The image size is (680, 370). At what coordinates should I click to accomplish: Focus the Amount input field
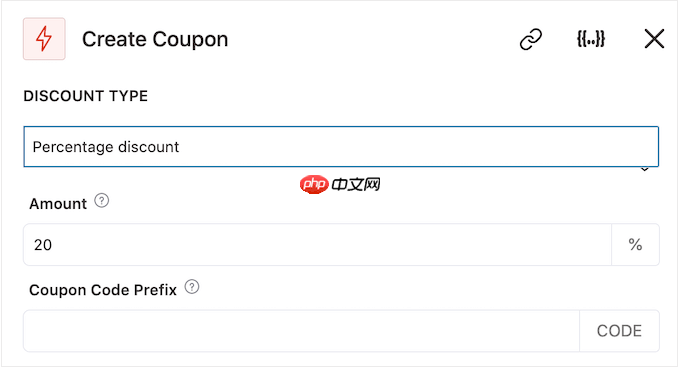point(317,245)
